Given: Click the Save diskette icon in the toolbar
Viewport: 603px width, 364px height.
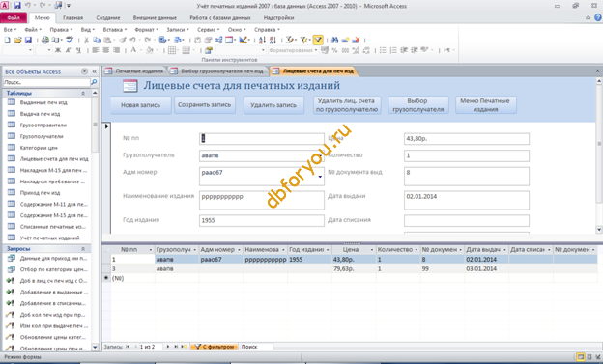Looking at the screenshot, I should pyautogui.click(x=28, y=40).
